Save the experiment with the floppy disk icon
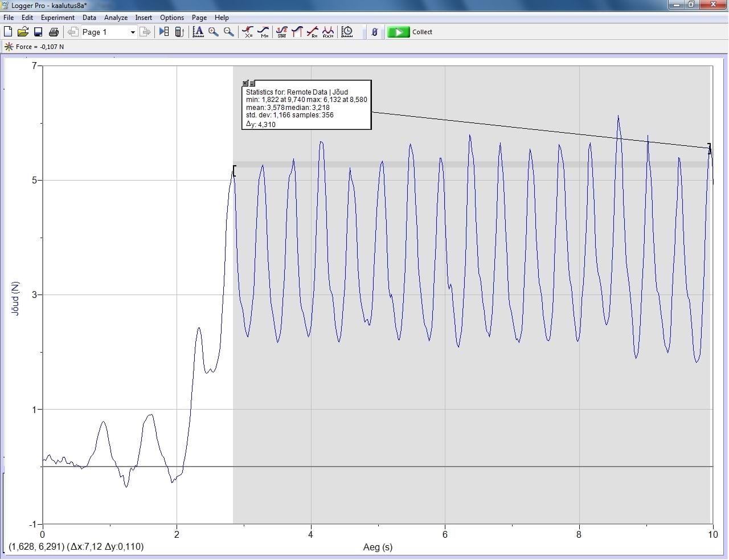Viewport: 729px width, 560px height. [x=38, y=32]
